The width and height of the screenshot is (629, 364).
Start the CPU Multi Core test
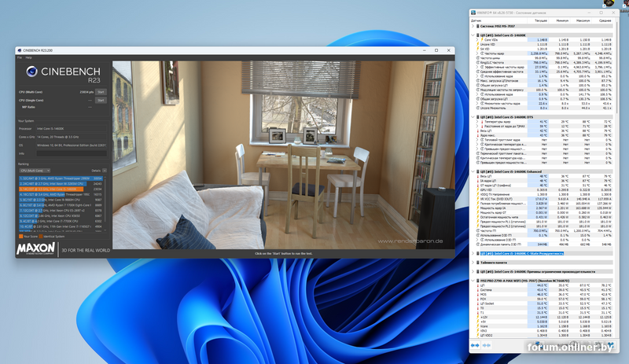pos(100,92)
